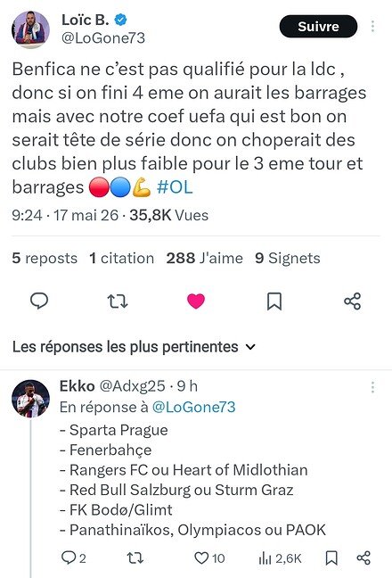This screenshot has width=392, height=578.
Task: Follow Loïc B. with Suivre button
Action: pos(318,26)
